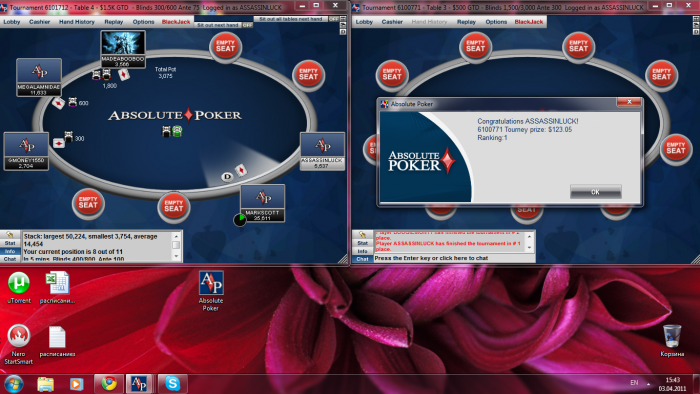Open Lobby menu in Table 4 window
This screenshot has height=394, width=700.
tap(12, 22)
